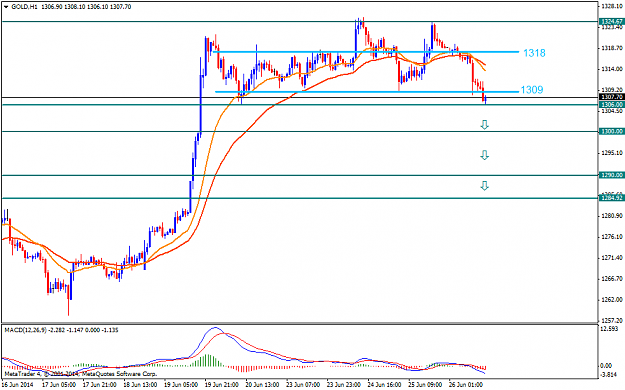Click the 17 Jun 05:00 time label

[59, 385]
